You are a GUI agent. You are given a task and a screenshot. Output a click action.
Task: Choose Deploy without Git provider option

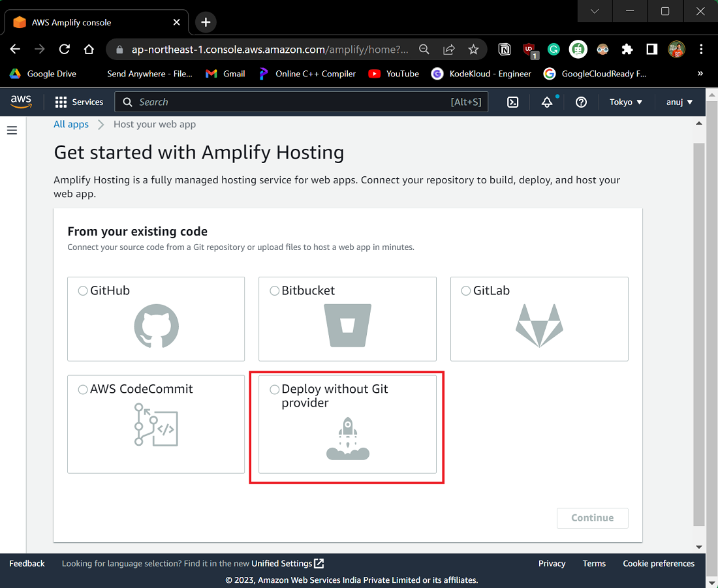click(274, 389)
